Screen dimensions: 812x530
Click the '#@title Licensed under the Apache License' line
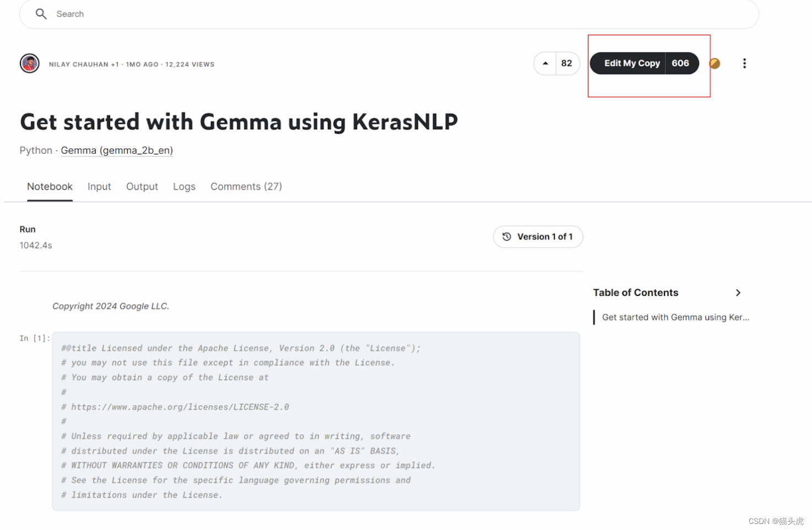pos(241,348)
